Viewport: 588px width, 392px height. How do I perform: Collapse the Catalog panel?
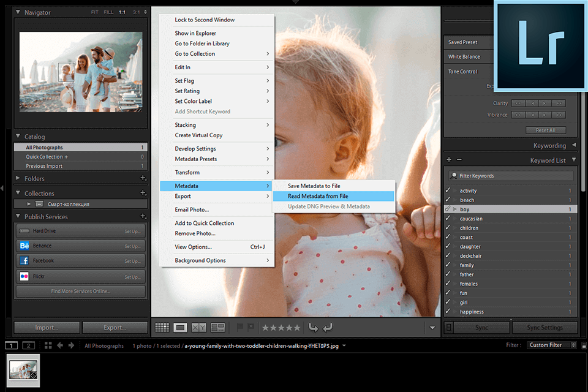click(18, 136)
